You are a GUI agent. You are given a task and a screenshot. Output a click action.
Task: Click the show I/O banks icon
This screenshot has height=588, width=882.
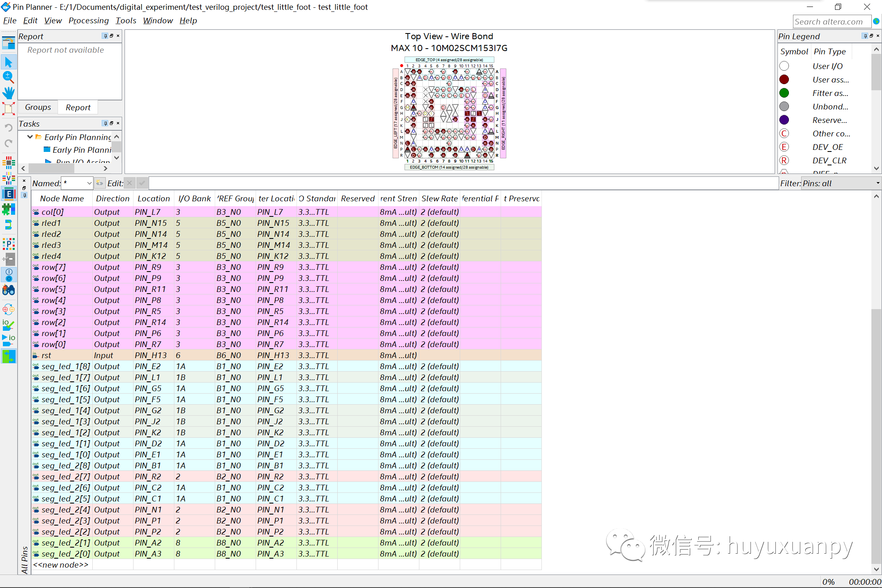[9, 163]
